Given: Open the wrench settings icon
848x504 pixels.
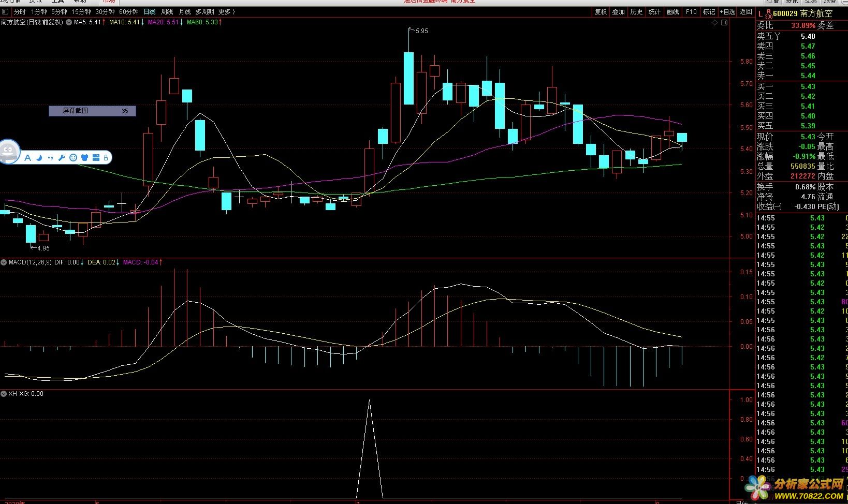Looking at the screenshot, I should click(x=62, y=158).
